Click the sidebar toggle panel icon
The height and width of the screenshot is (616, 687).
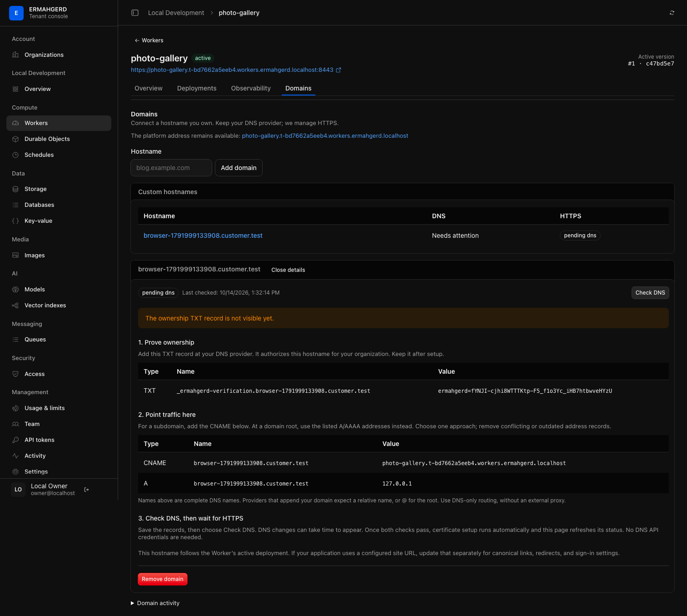135,13
